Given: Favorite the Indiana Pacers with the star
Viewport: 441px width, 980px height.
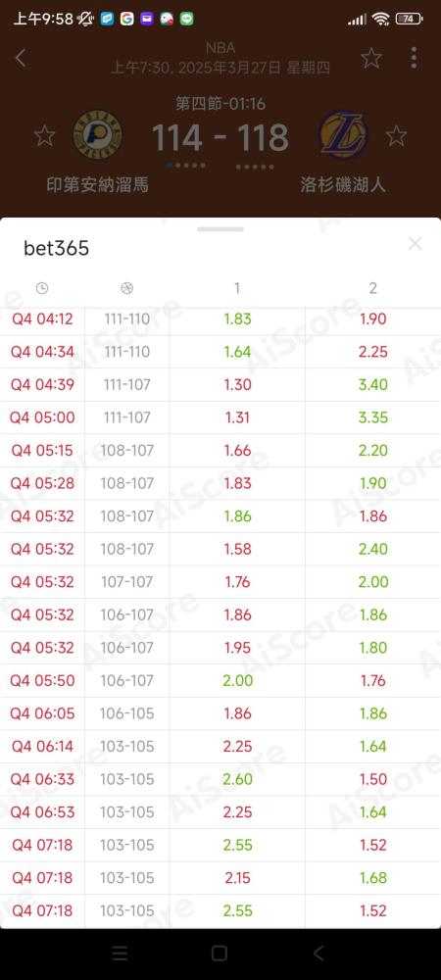Looking at the screenshot, I should (44, 135).
